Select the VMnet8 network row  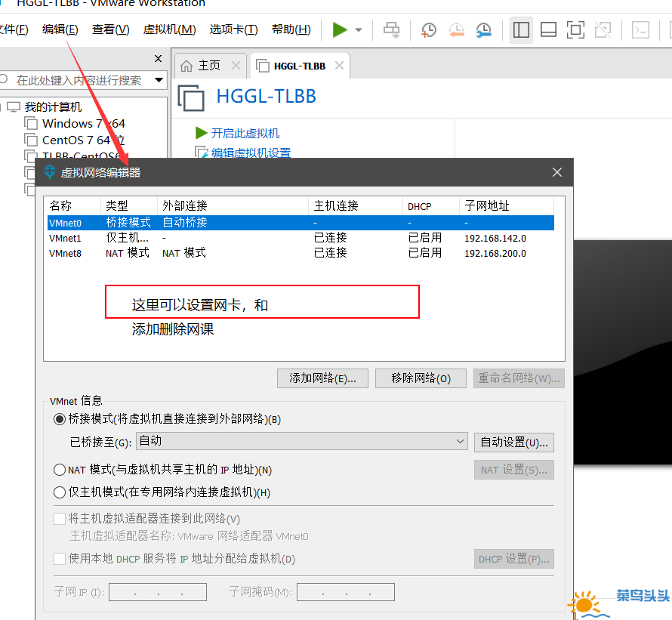pos(301,253)
